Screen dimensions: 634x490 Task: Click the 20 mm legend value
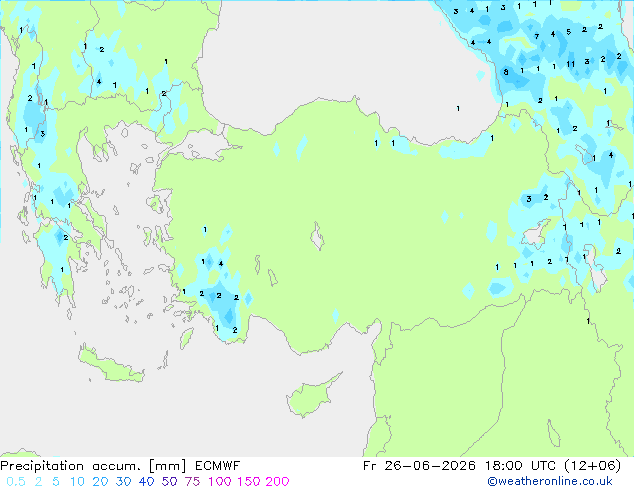pos(100,482)
